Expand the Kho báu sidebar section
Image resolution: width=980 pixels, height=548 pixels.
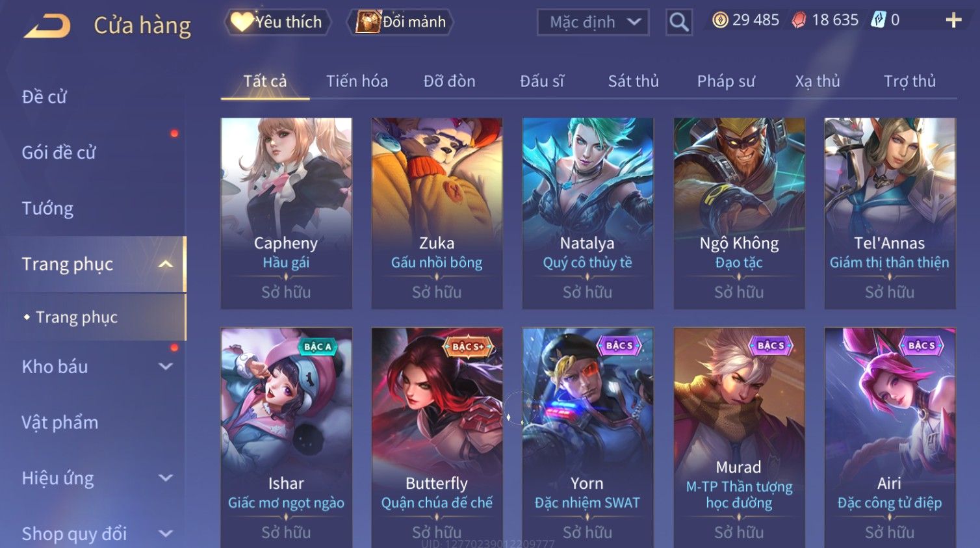(166, 367)
